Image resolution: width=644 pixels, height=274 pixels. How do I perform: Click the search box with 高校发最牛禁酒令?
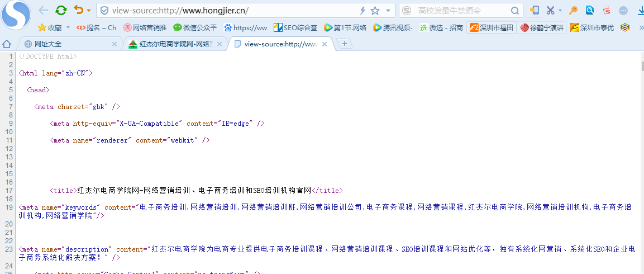[461, 11]
